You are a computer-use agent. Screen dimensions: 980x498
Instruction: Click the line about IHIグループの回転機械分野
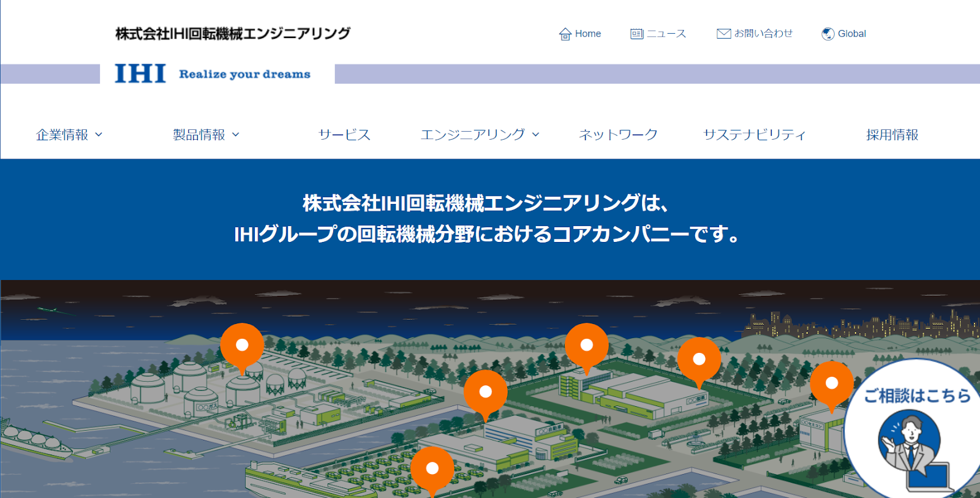pos(488,234)
